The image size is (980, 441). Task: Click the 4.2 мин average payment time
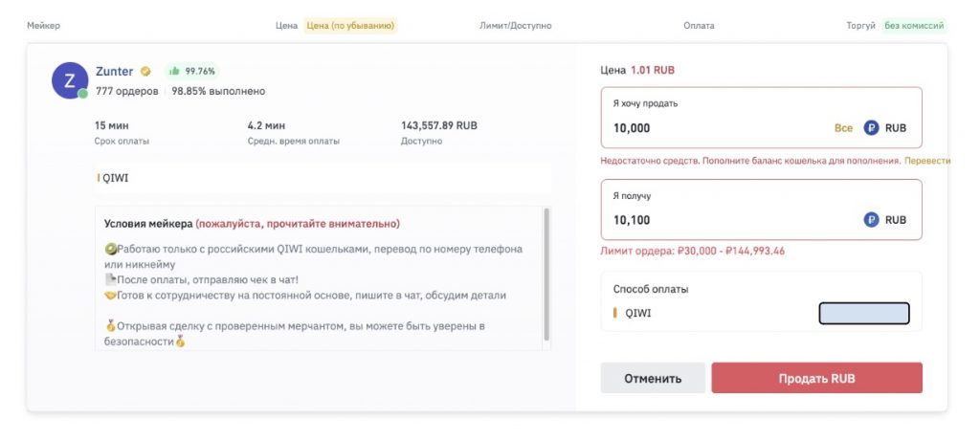pos(266,125)
